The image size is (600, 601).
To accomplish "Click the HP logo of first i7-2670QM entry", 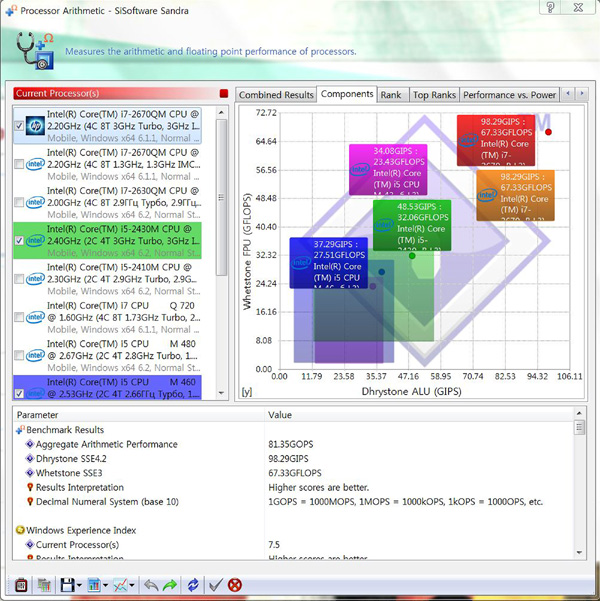I will click(35, 126).
